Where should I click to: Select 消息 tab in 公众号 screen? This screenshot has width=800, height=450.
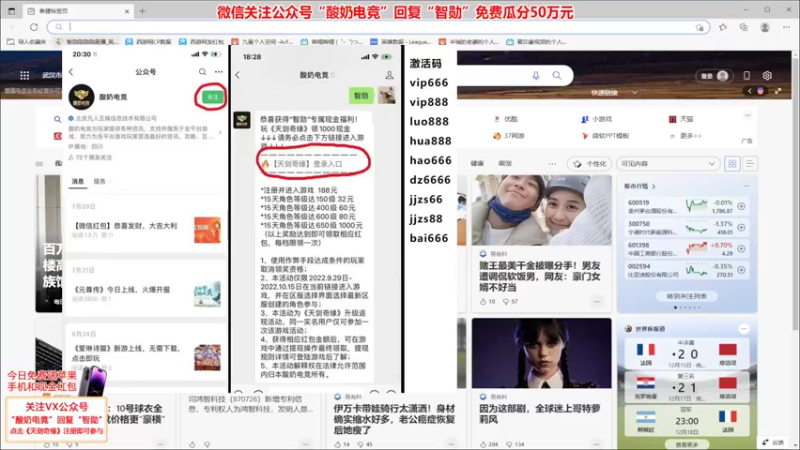tap(78, 181)
